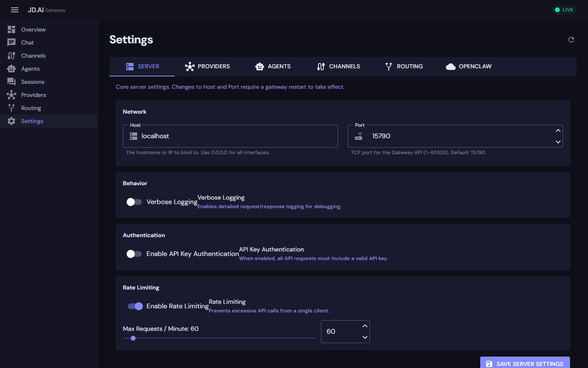588x368 pixels.
Task: Click the refresh icon near Settings title
Action: point(571,40)
